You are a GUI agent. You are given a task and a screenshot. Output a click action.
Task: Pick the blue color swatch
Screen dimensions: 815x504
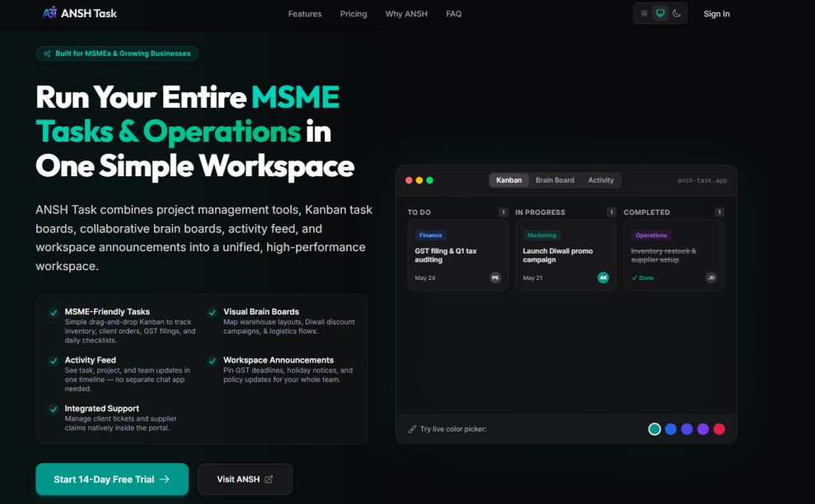pyautogui.click(x=671, y=429)
